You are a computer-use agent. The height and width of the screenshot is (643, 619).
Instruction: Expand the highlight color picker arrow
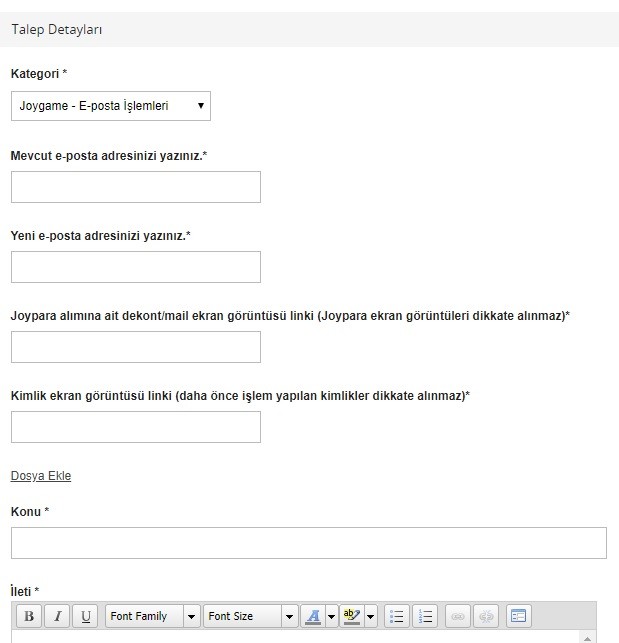pos(370,616)
